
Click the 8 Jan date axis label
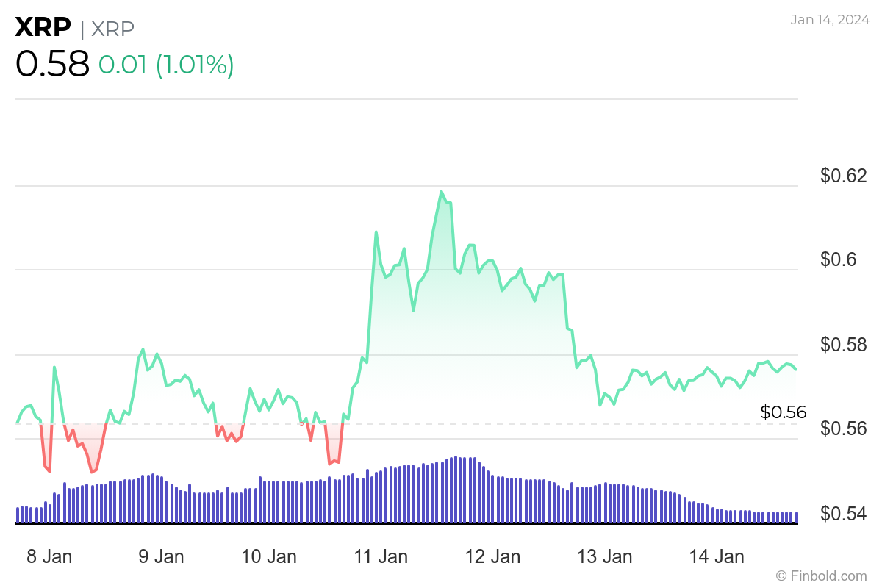click(50, 557)
